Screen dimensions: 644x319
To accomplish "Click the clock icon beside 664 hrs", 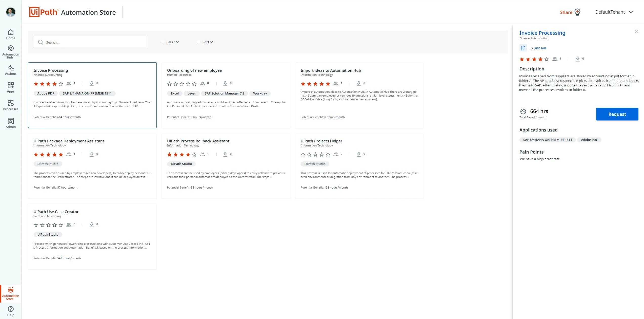I will coord(523,111).
